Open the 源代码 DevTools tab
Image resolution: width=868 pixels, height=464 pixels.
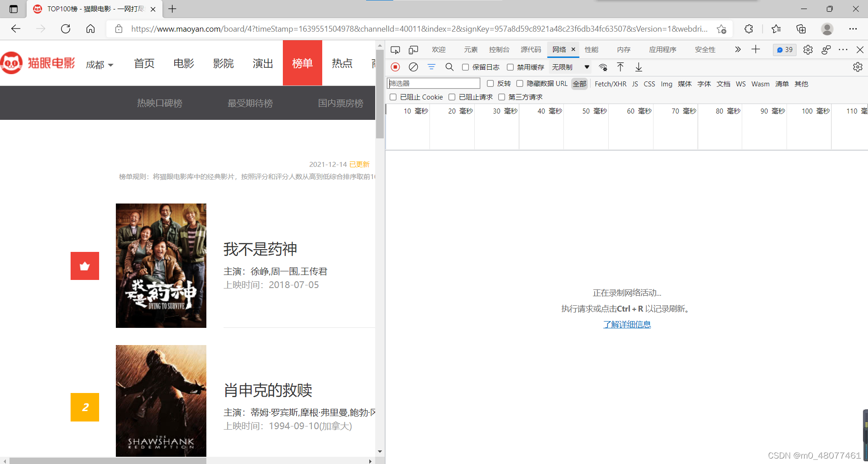click(531, 50)
